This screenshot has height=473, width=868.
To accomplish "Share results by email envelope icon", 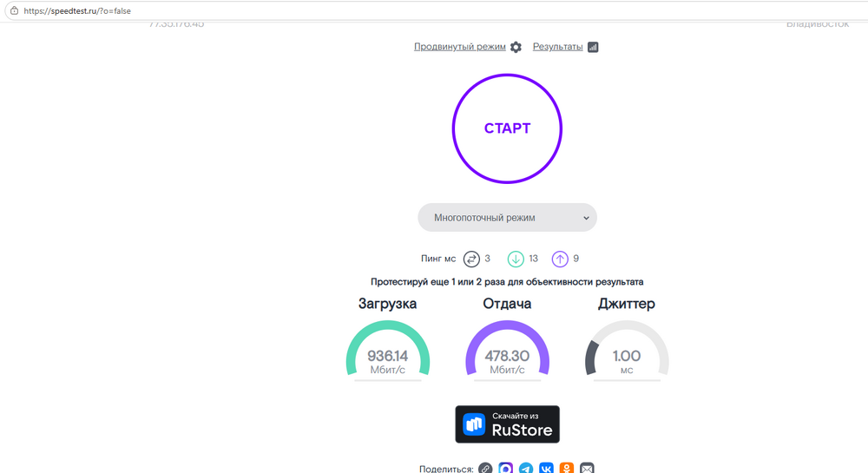I will pos(587,468).
